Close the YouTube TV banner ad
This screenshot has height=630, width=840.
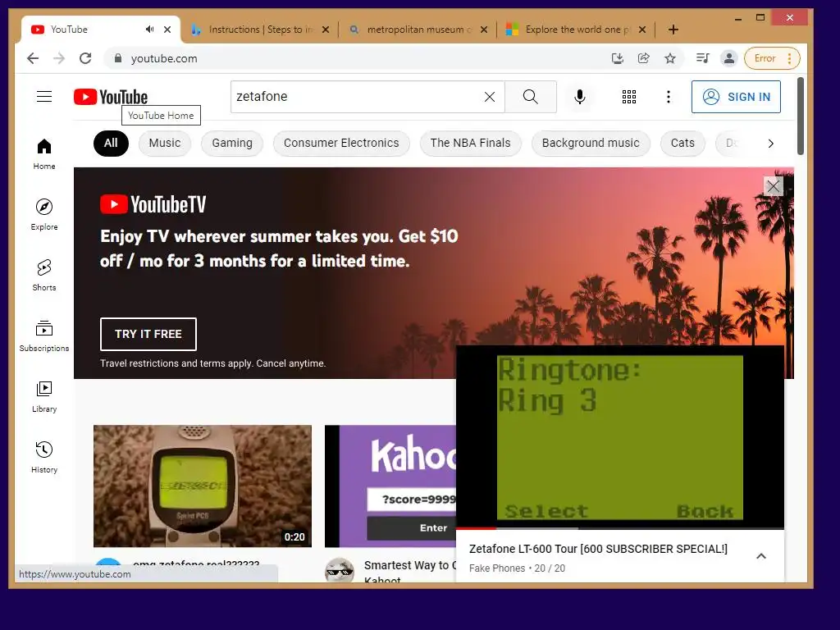(x=773, y=186)
